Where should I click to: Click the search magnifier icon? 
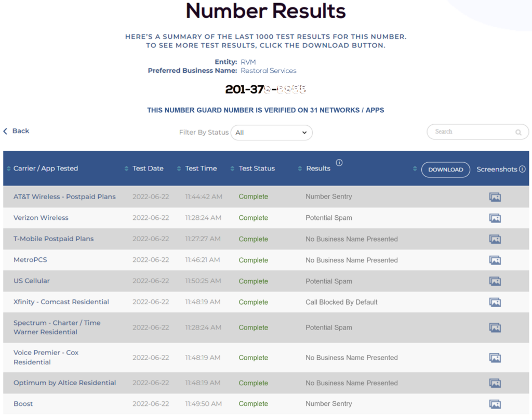click(518, 133)
